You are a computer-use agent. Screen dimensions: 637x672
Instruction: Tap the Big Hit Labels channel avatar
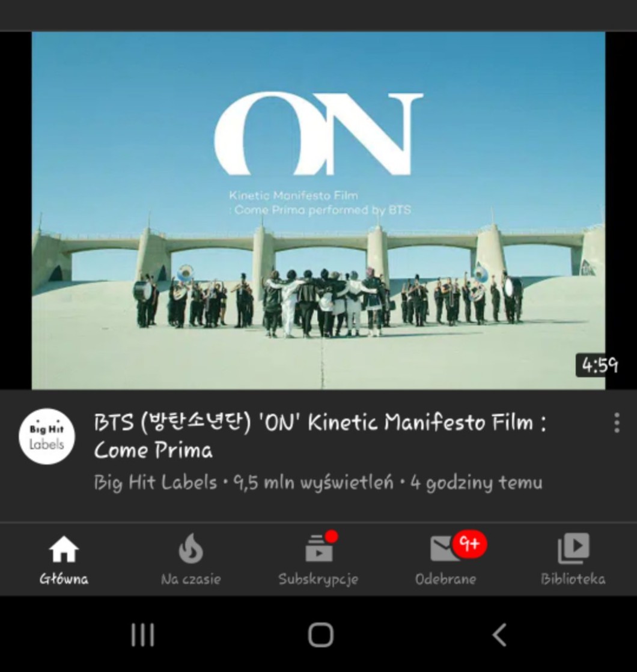[47, 436]
